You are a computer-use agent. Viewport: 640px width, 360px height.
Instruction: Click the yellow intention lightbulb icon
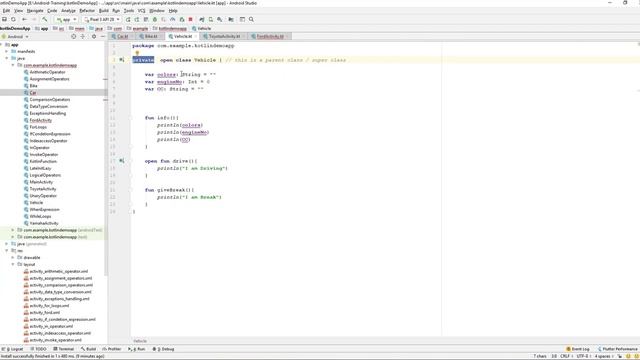pyautogui.click(x=137, y=53)
